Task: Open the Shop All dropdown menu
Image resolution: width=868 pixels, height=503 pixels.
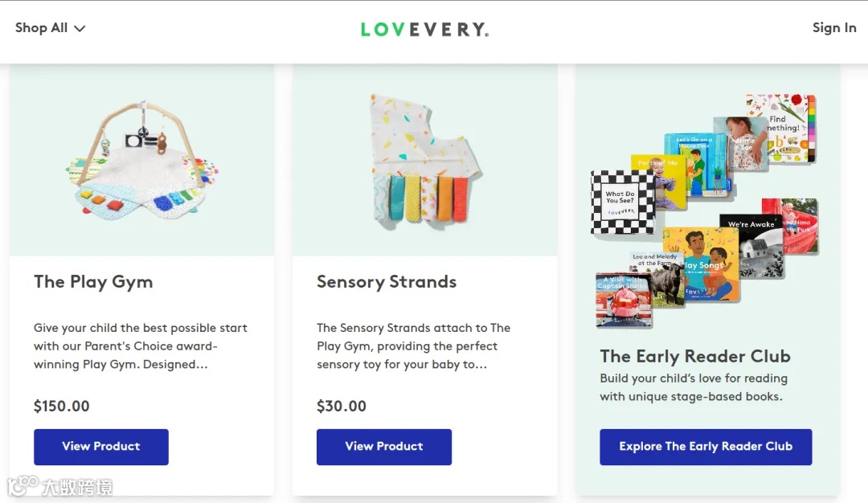Action: [50, 27]
